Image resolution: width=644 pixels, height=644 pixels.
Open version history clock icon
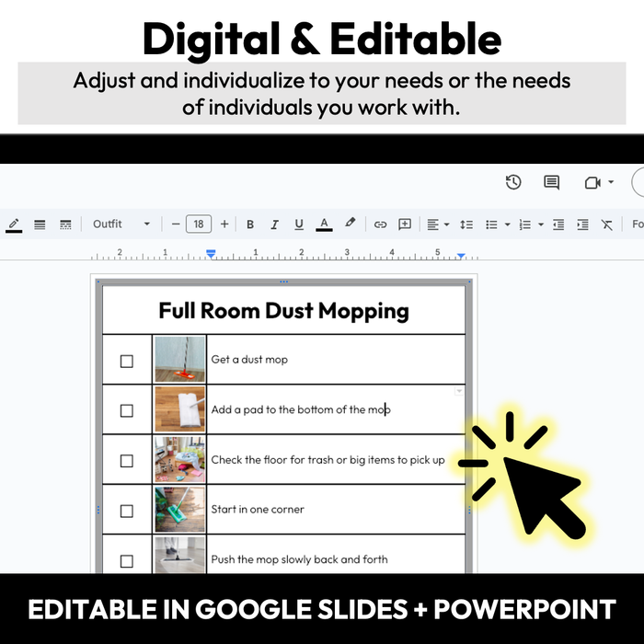[513, 182]
